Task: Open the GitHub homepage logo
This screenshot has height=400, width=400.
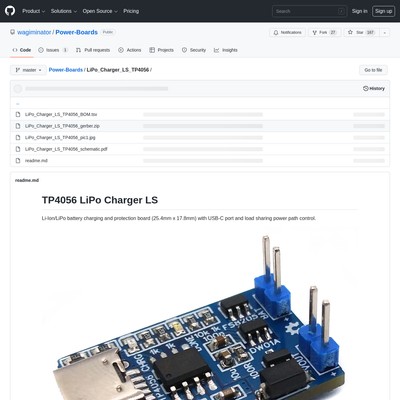Action: [10, 11]
